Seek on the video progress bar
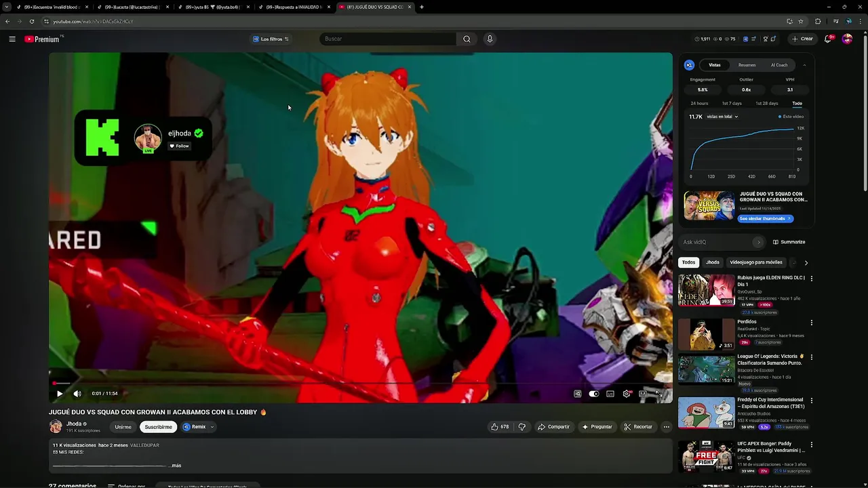The image size is (868, 488). click(x=360, y=384)
